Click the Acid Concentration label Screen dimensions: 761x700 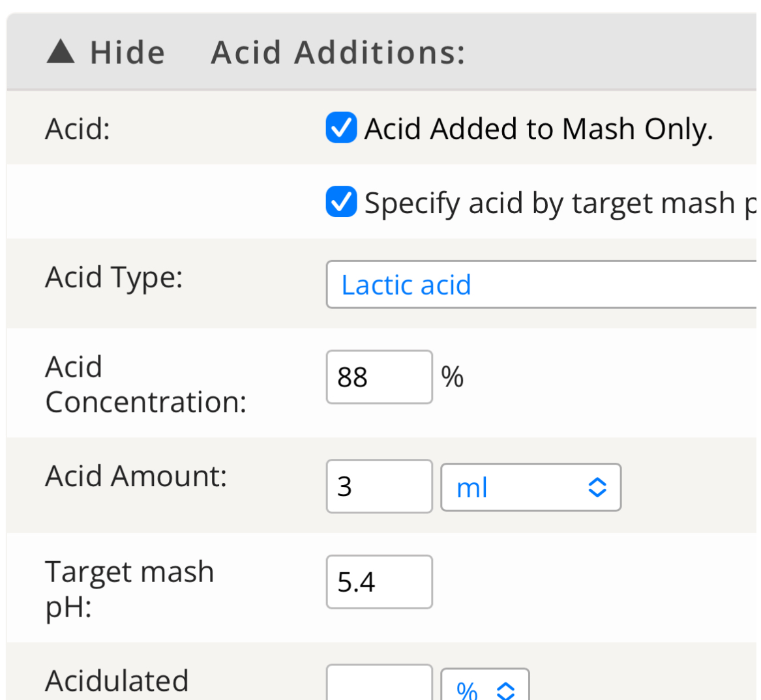coord(145,385)
